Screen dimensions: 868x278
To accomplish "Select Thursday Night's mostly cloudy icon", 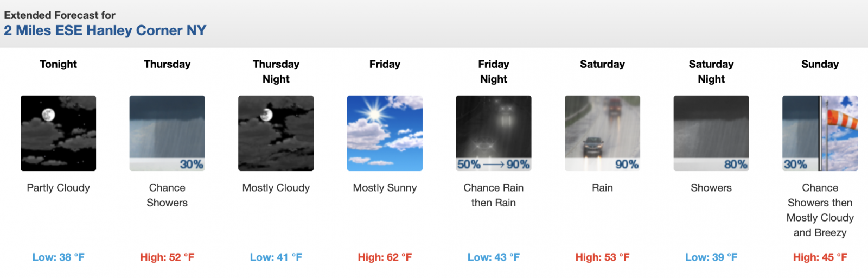I will [276, 133].
